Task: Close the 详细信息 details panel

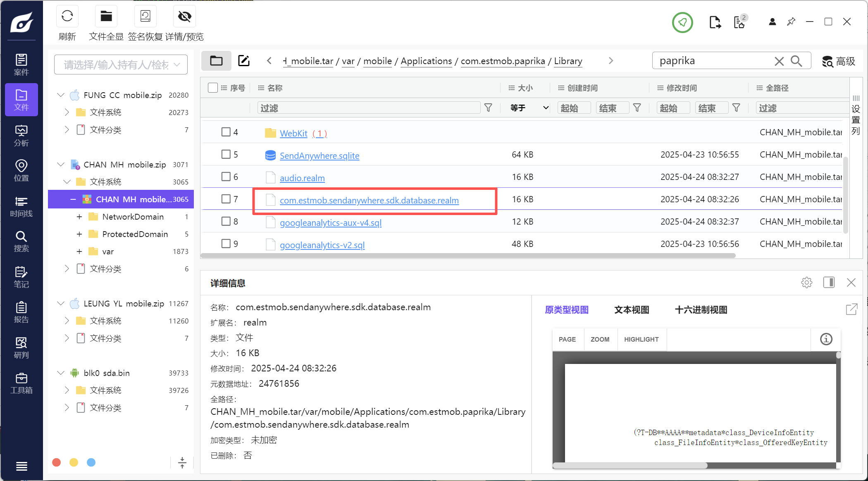Action: pos(851,282)
